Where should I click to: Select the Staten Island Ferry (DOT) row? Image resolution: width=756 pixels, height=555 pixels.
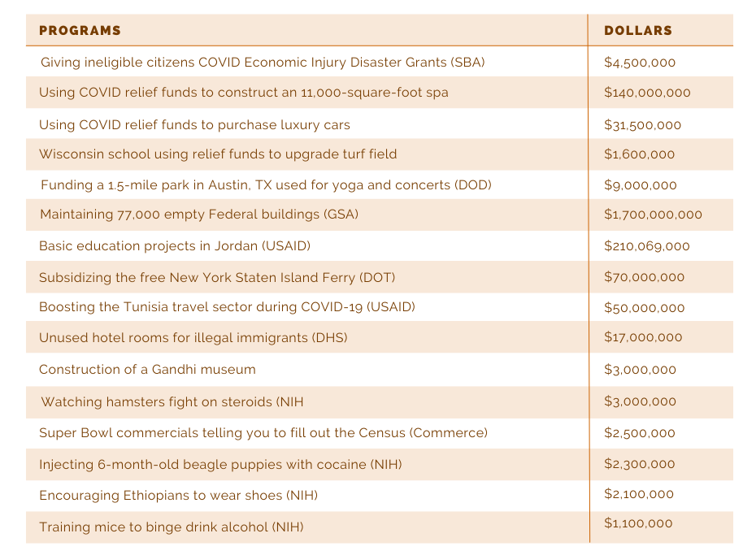(x=217, y=277)
